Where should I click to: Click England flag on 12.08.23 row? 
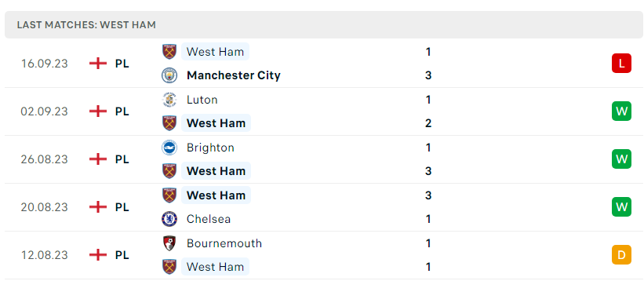(98, 255)
